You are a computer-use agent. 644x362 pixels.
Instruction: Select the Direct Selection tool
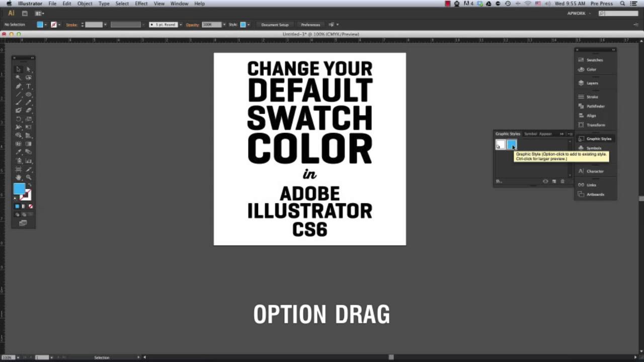tap(28, 69)
